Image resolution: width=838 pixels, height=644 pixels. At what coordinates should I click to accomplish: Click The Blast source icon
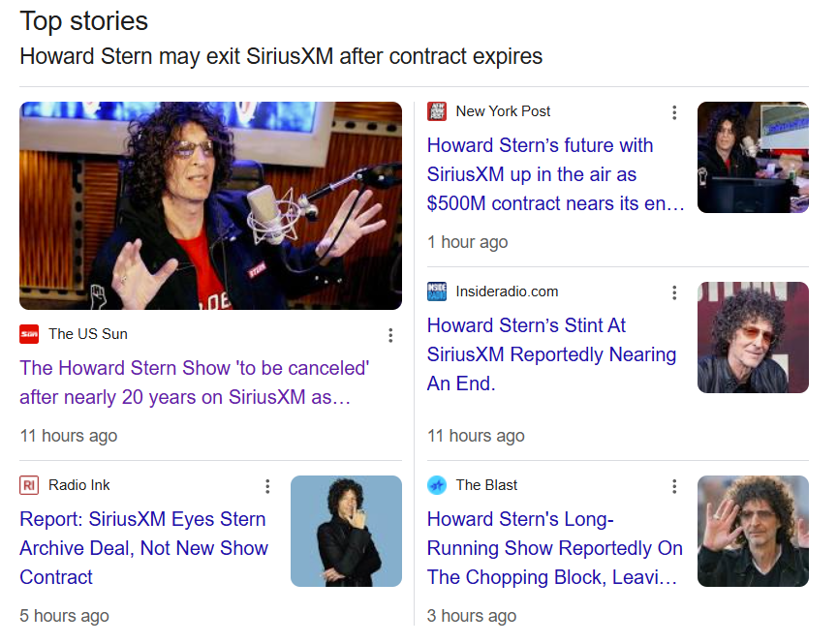tap(437, 485)
